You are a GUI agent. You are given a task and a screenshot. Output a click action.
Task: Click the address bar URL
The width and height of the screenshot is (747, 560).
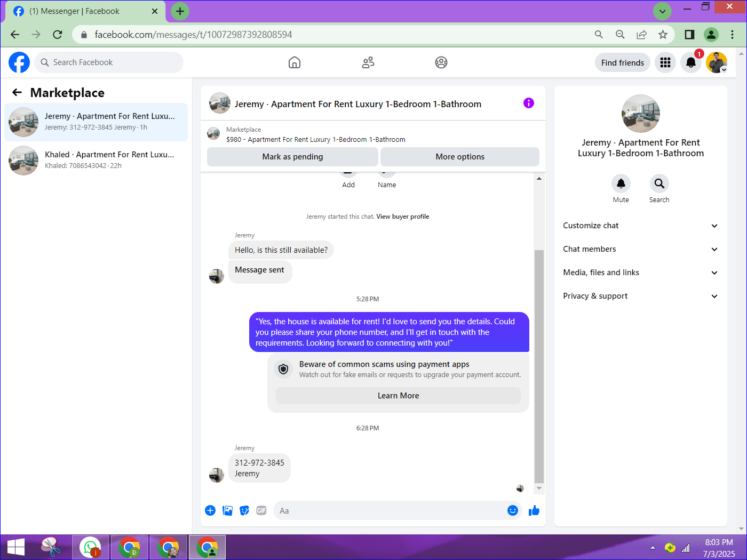point(193,35)
